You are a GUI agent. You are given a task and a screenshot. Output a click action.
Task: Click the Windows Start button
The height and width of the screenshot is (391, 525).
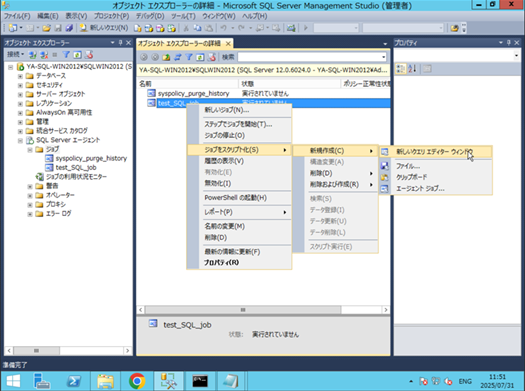tap(13, 381)
